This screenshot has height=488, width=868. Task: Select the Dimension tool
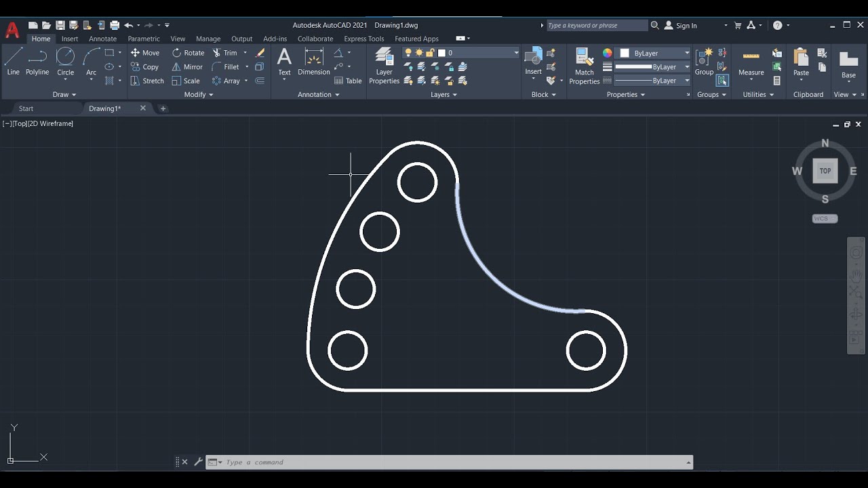tap(314, 61)
